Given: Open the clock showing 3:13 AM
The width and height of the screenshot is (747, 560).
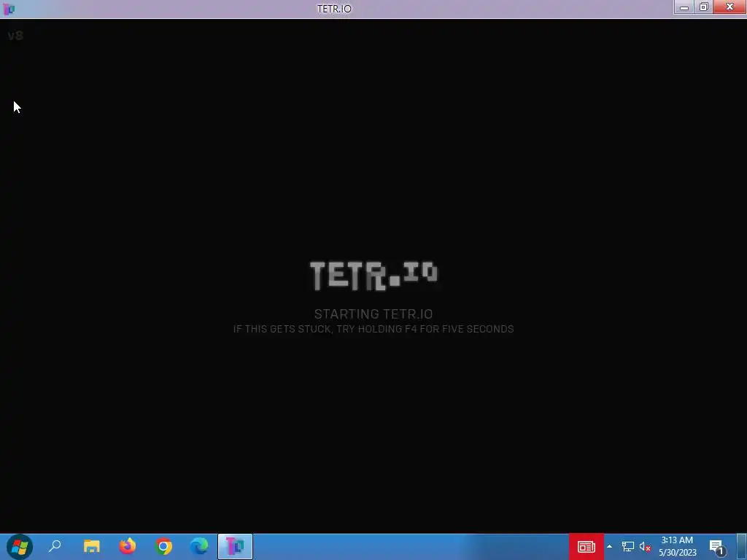Looking at the screenshot, I should coord(678,546).
